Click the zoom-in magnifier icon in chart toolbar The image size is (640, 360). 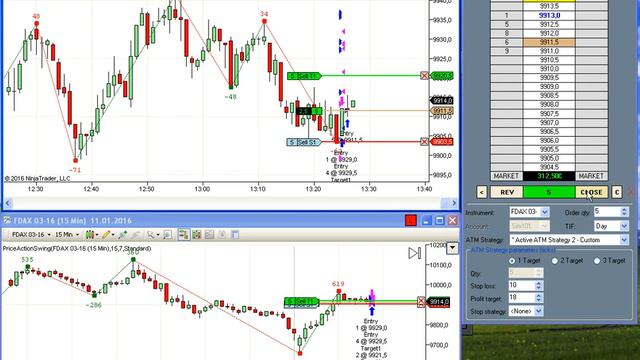pyautogui.click(x=122, y=235)
